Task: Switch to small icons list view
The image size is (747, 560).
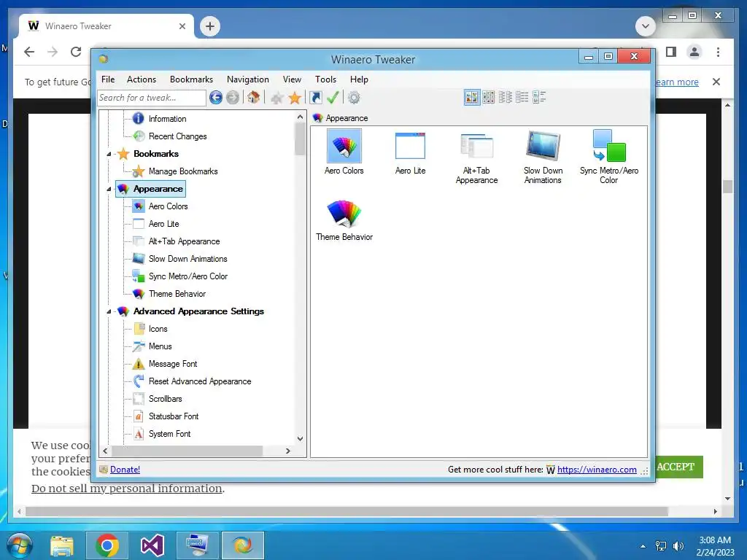Action: point(506,98)
